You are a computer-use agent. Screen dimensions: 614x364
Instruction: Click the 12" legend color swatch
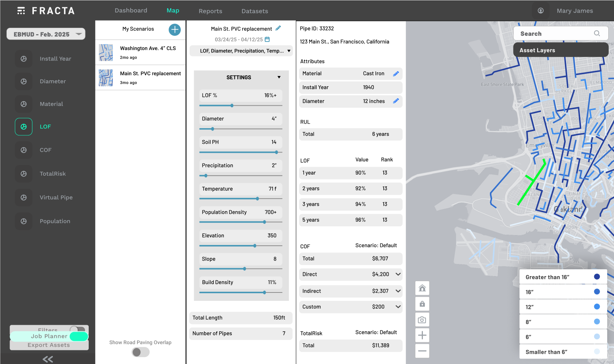pos(597,307)
